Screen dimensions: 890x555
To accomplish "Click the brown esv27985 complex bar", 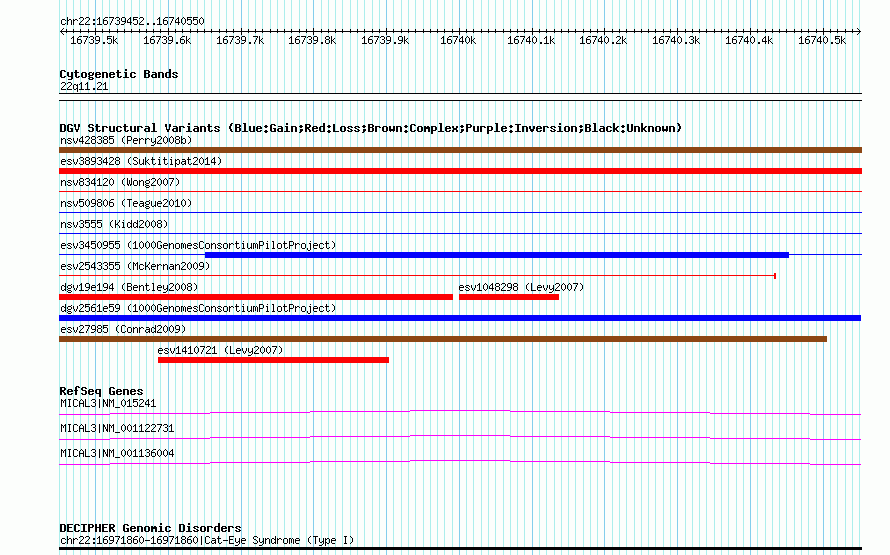I will [443, 339].
